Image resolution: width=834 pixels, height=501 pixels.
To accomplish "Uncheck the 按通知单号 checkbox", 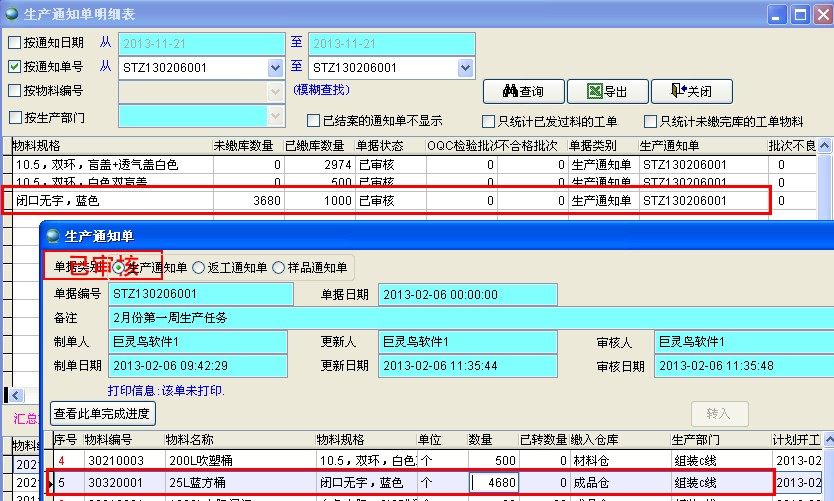I will [x=14, y=68].
